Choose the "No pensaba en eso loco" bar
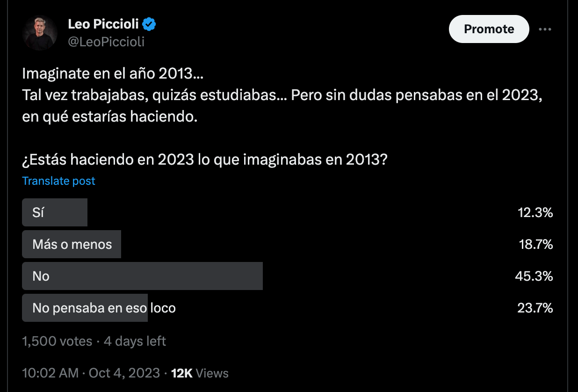 pyautogui.click(x=85, y=308)
